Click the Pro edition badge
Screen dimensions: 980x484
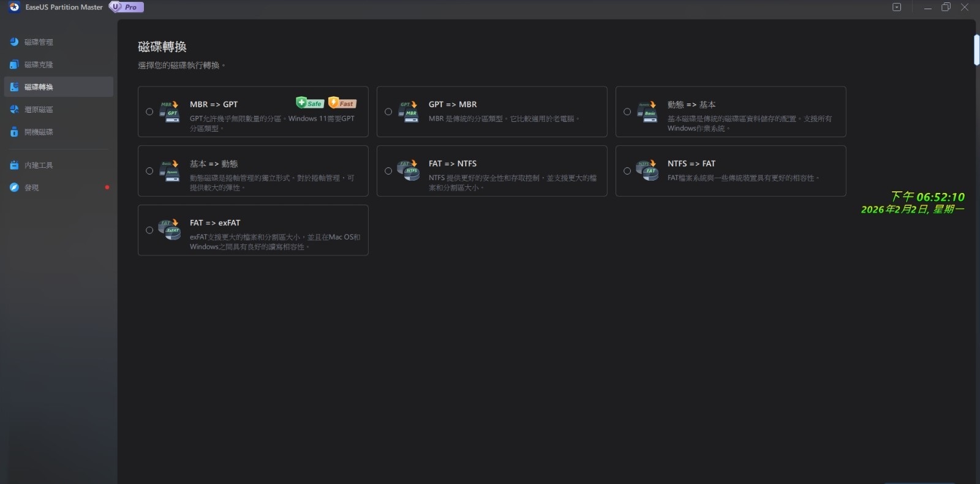[x=127, y=7]
